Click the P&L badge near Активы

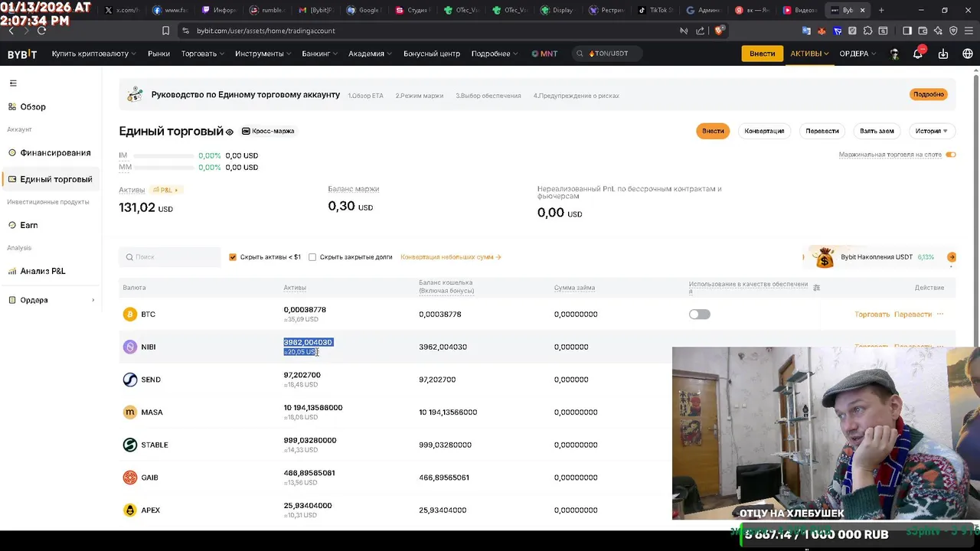[x=165, y=190]
